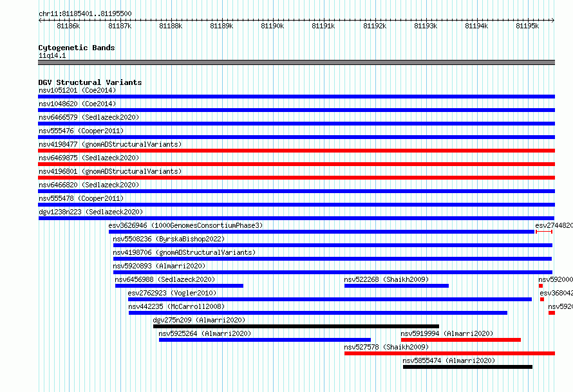573x392 pixels.
Task: Click nsv555476 (Cooper2011) variant label
Action: [81, 131]
